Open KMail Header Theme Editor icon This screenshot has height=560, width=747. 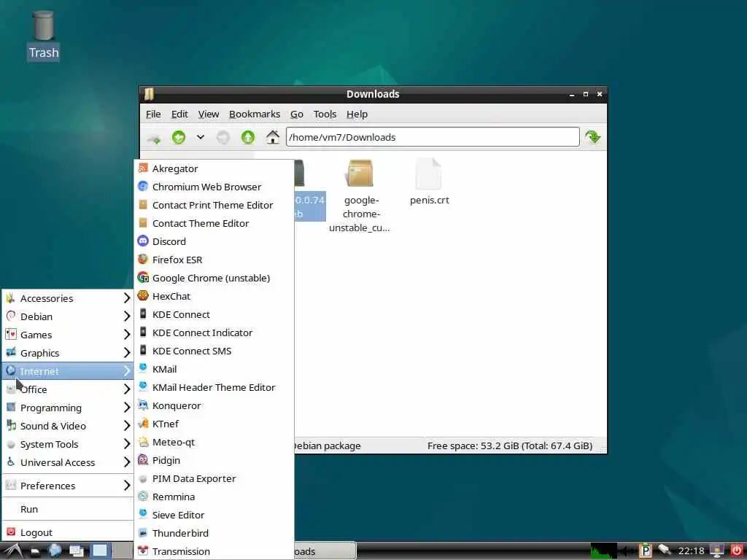point(143,387)
